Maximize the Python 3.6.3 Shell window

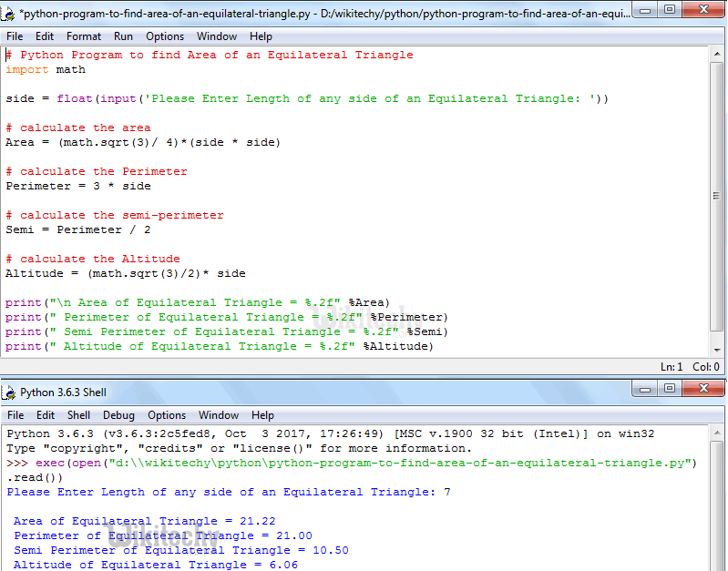pos(671,389)
